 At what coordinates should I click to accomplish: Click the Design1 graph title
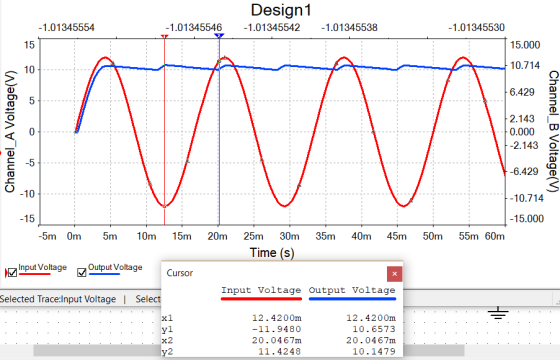point(281,10)
